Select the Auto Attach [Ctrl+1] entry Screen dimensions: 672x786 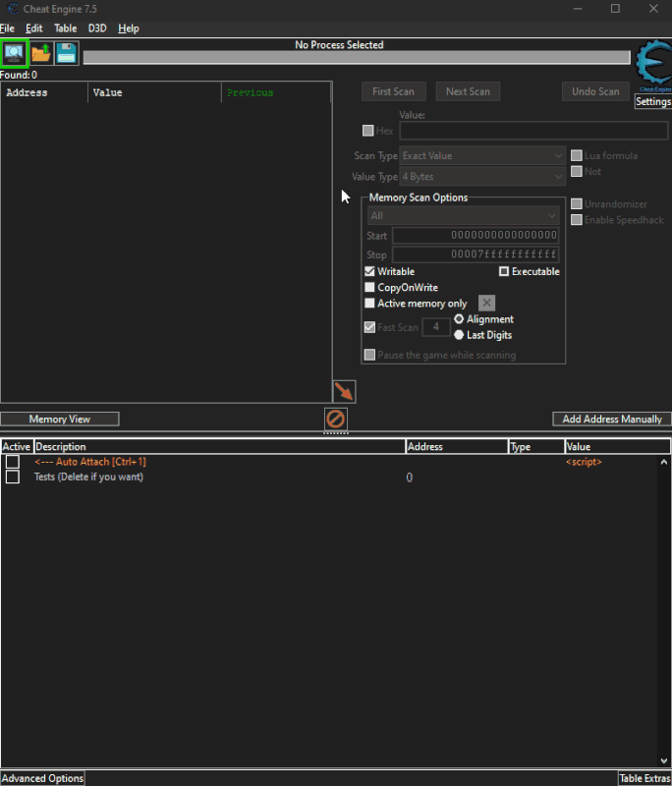tap(90, 462)
